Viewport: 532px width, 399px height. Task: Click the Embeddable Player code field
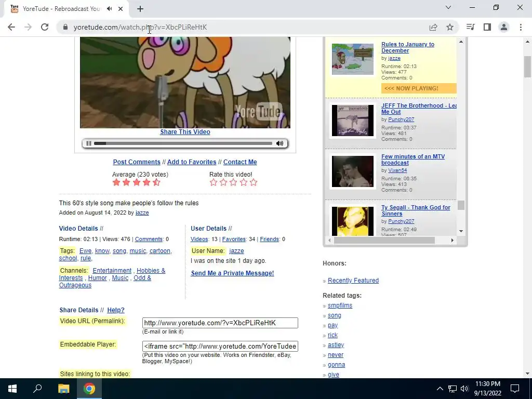click(220, 347)
